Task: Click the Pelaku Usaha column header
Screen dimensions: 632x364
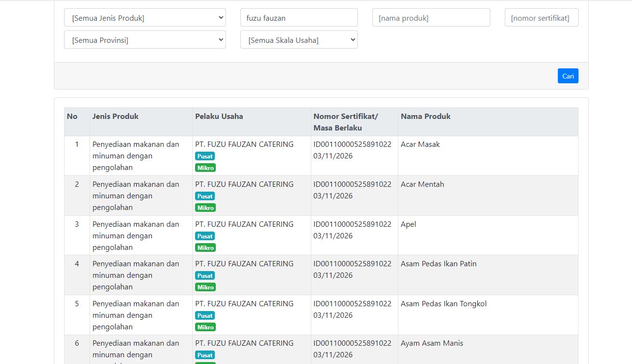Action: 219,117
